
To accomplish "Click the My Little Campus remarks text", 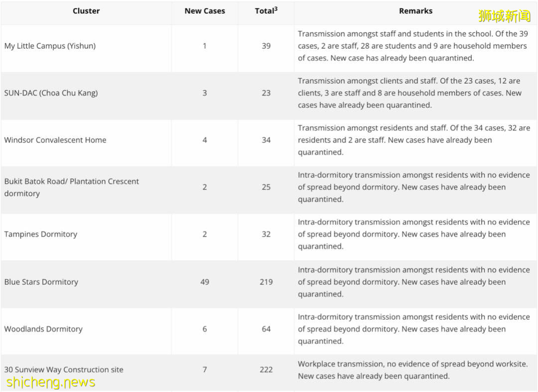I will pyautogui.click(x=412, y=46).
